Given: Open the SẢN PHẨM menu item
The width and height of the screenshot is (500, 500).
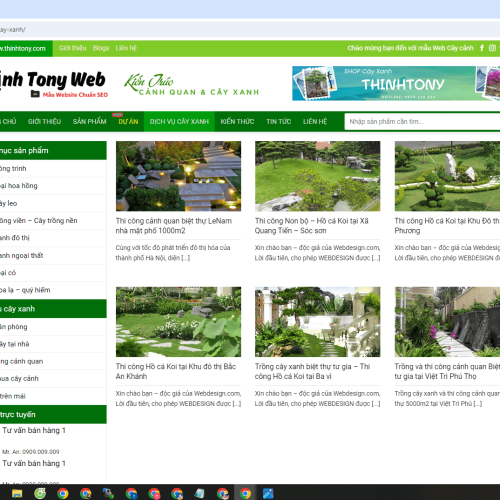Looking at the screenshot, I should pyautogui.click(x=89, y=121).
